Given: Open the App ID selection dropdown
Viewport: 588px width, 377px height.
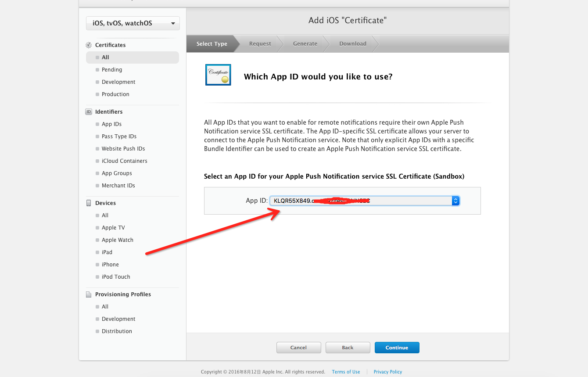Looking at the screenshot, I should coord(365,201).
